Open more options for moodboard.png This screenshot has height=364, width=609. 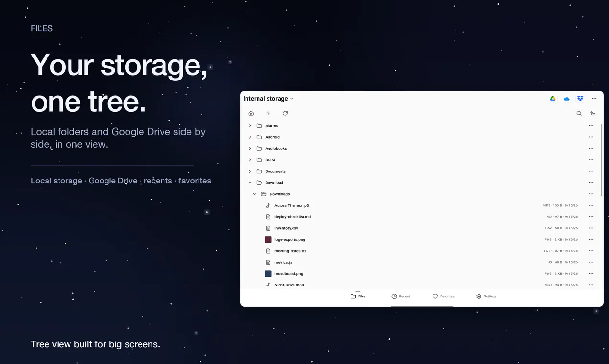coord(591,274)
